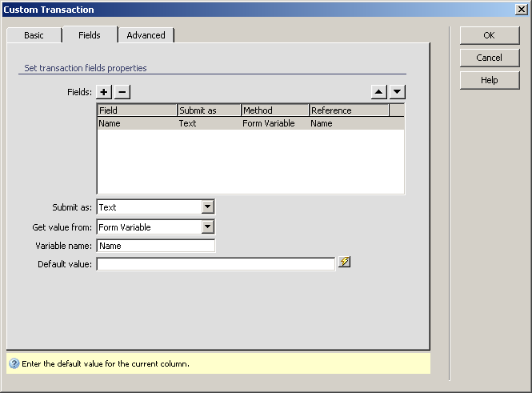The image size is (532, 393).
Task: Click the help question mark icon
Action: click(14, 363)
